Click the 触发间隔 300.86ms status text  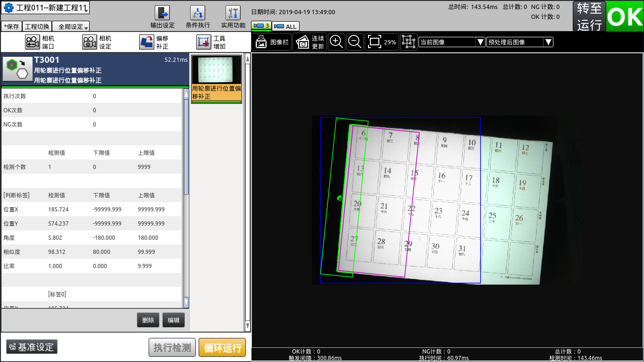(x=315, y=358)
